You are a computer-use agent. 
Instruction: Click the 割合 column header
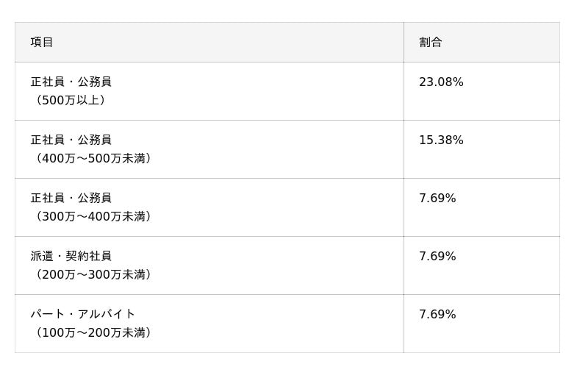[431, 43]
